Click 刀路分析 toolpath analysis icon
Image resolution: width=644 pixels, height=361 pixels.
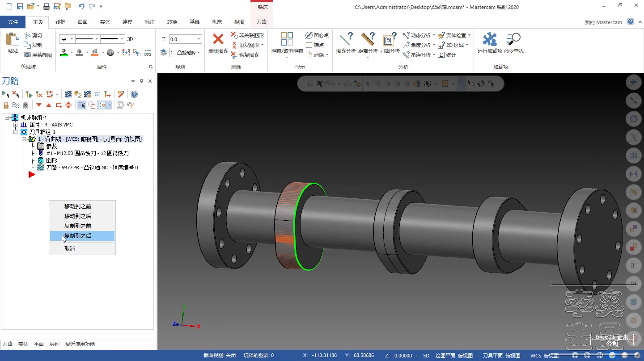(x=390, y=39)
